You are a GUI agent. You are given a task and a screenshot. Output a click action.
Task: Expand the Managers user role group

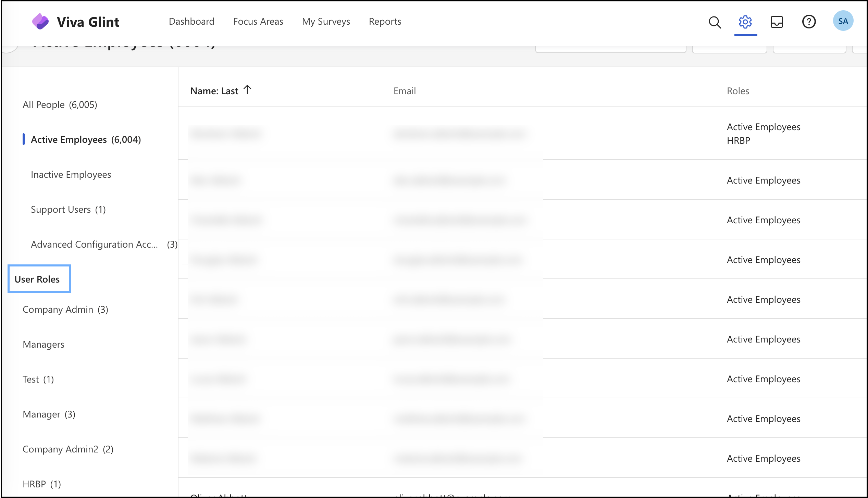[x=44, y=344]
